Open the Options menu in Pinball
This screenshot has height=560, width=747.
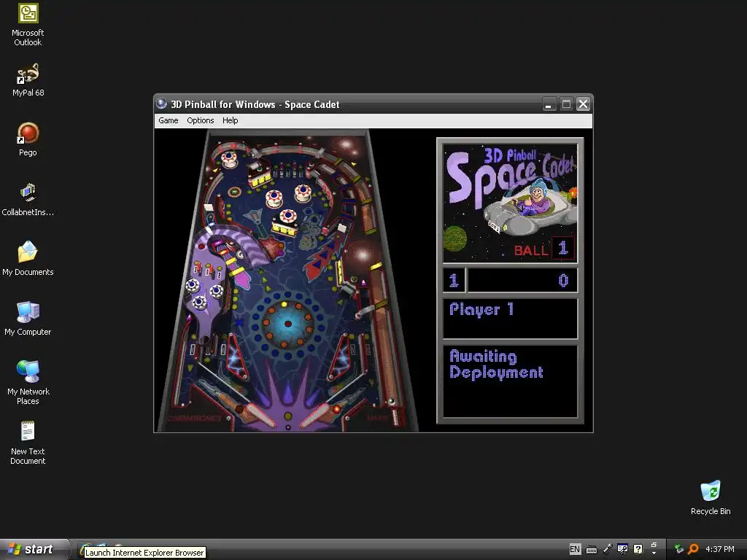[200, 120]
